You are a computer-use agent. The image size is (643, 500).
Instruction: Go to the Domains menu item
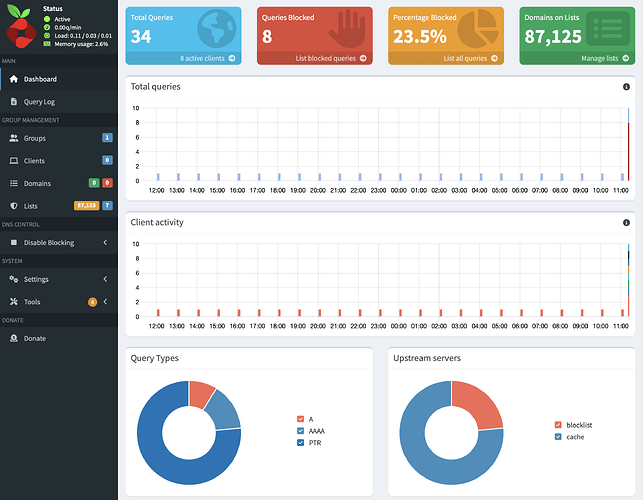click(x=37, y=183)
